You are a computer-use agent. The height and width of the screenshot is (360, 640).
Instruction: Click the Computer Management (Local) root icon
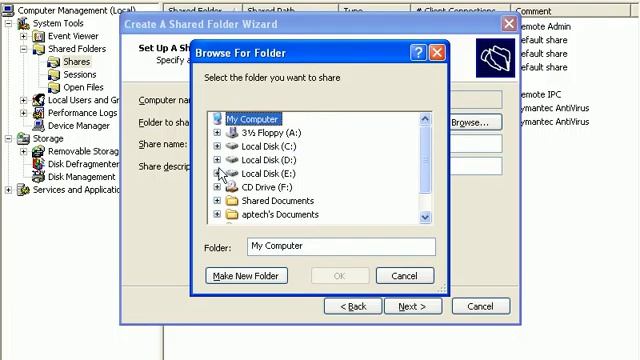tap(8, 10)
